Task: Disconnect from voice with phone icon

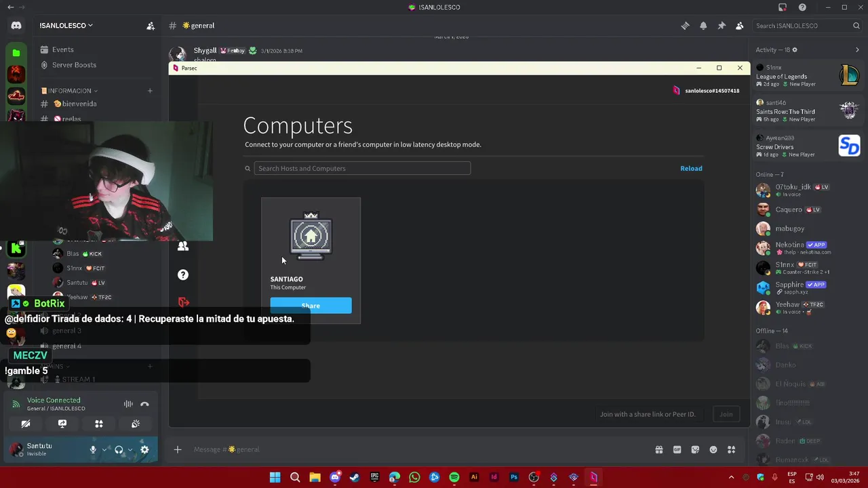Action: 144,404
